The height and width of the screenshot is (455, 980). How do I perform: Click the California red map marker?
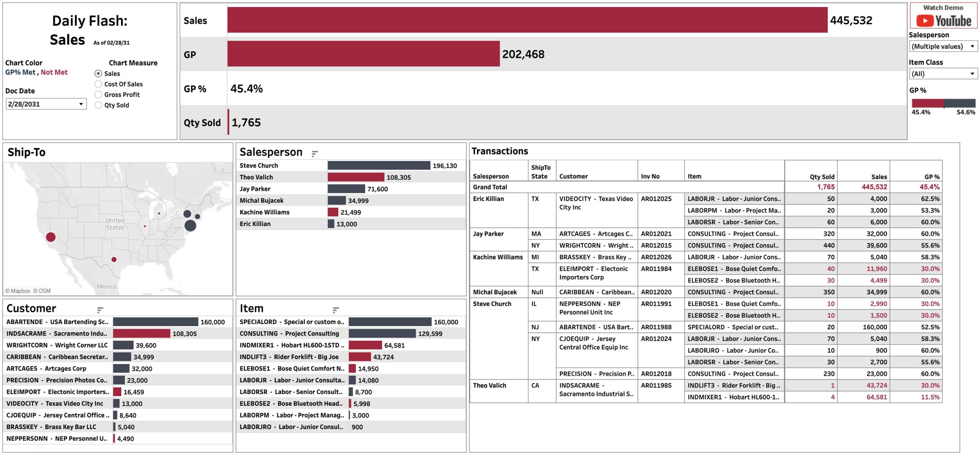coord(51,237)
